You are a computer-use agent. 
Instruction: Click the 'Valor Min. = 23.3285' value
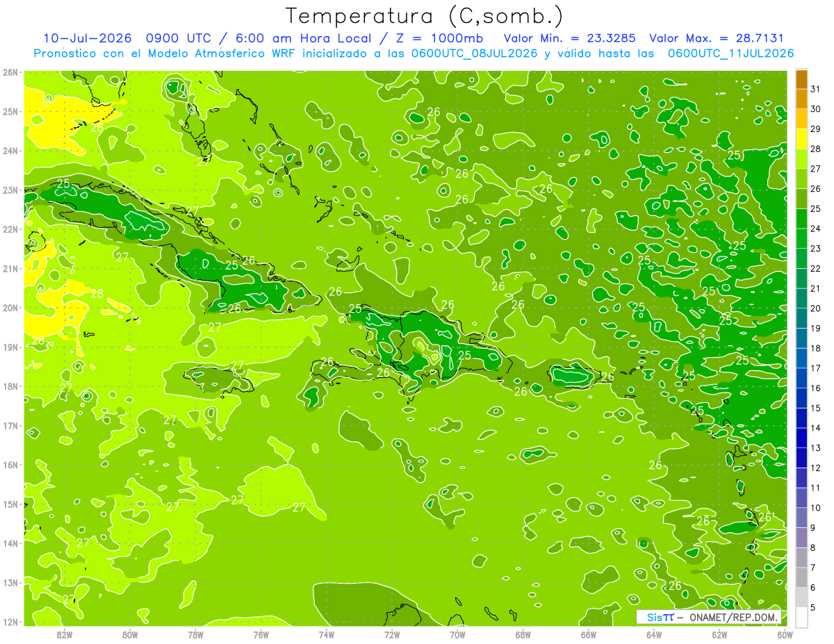[570, 38]
